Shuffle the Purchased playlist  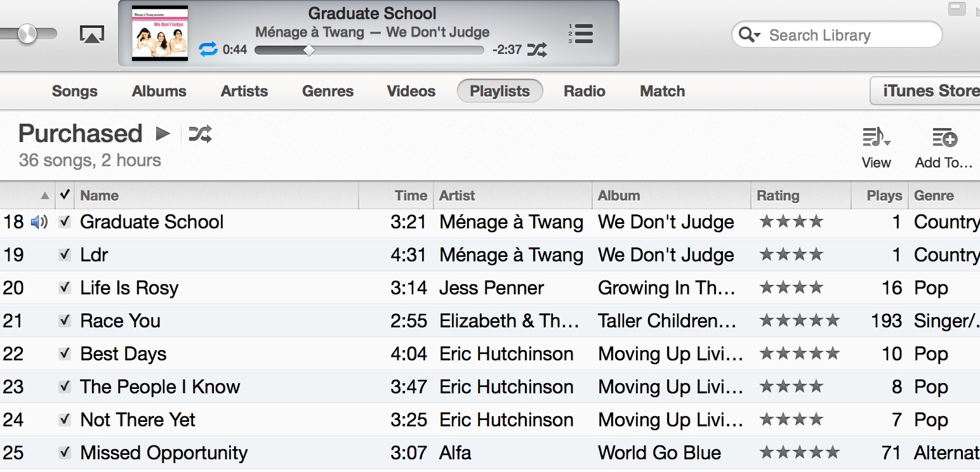tap(200, 134)
